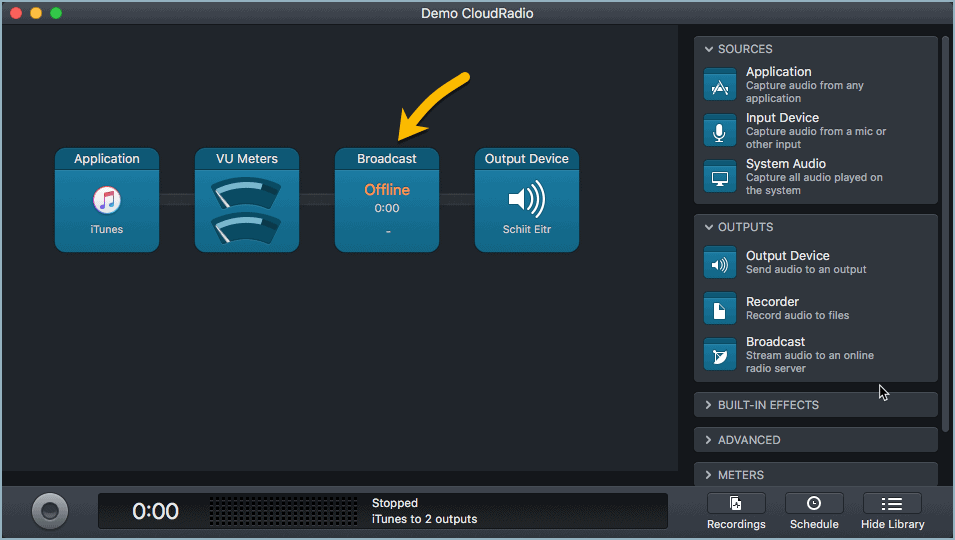This screenshot has height=540, width=955.
Task: Click 'Capture audio from a mic or other input' text
Action: pos(816,138)
